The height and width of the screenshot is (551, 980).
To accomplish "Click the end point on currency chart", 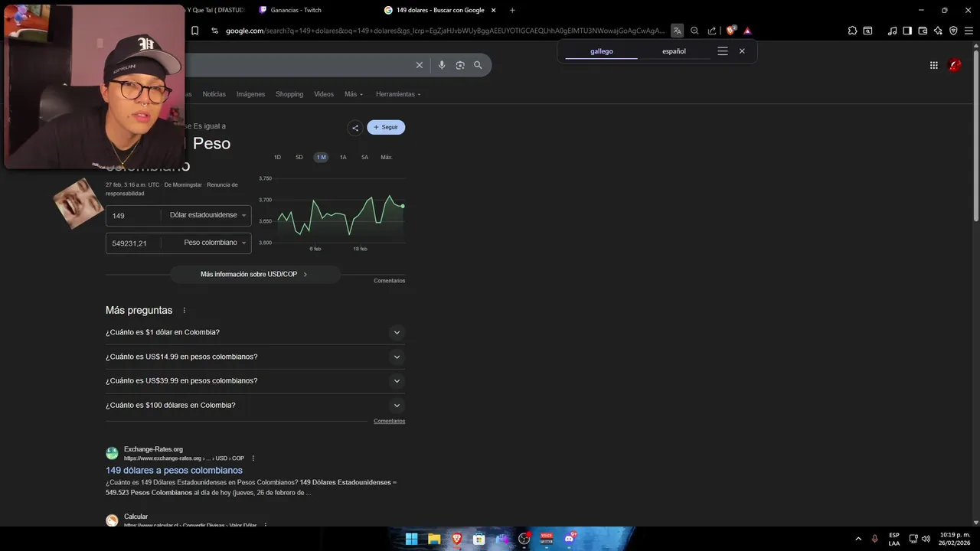I will [x=403, y=206].
